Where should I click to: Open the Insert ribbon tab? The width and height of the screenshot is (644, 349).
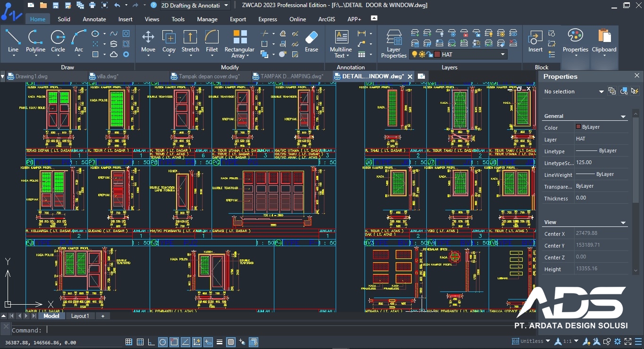point(125,19)
